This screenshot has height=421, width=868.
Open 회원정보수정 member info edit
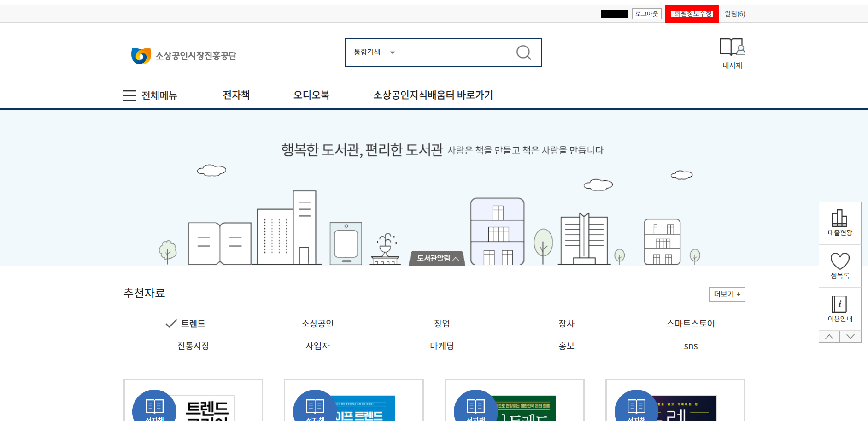point(692,13)
